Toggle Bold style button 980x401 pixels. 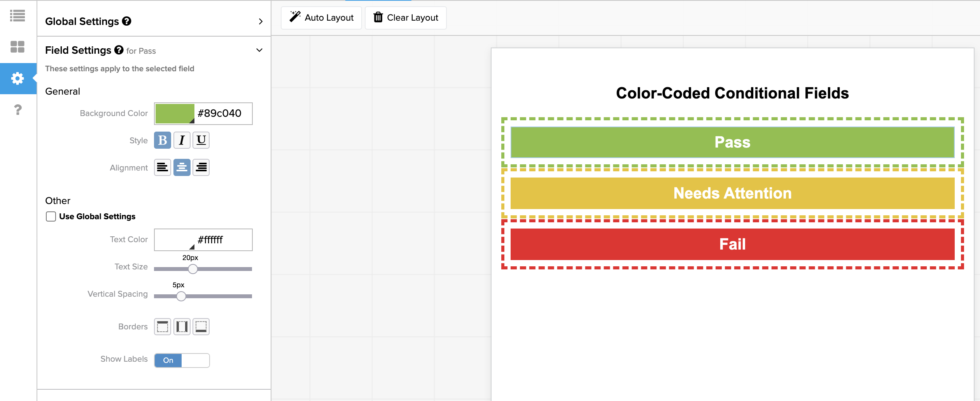tap(163, 140)
